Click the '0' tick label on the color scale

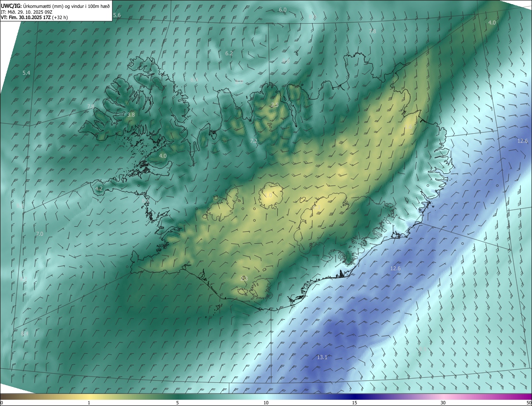pyautogui.click(x=2, y=403)
